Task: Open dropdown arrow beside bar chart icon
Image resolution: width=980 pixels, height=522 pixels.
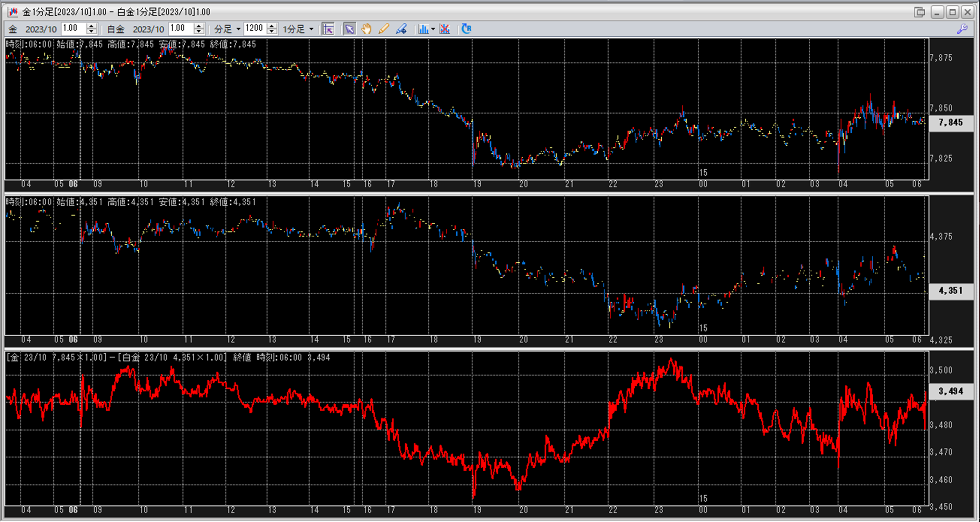Action: click(433, 29)
